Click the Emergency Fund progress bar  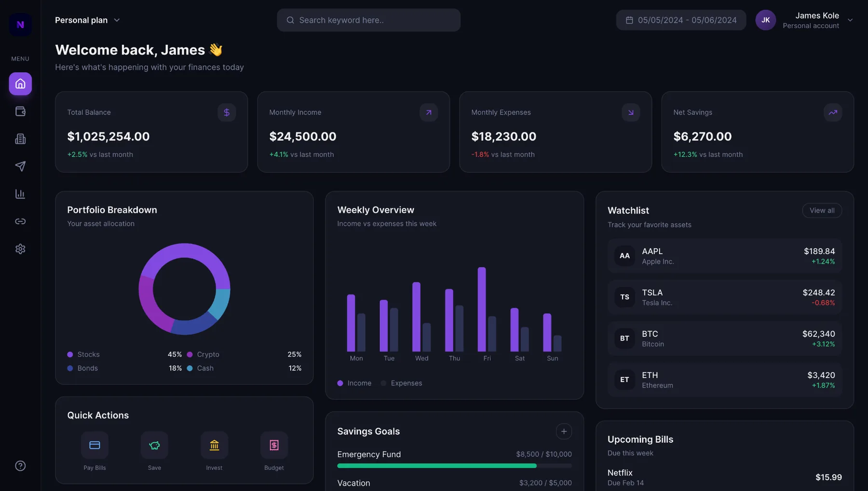454,466
